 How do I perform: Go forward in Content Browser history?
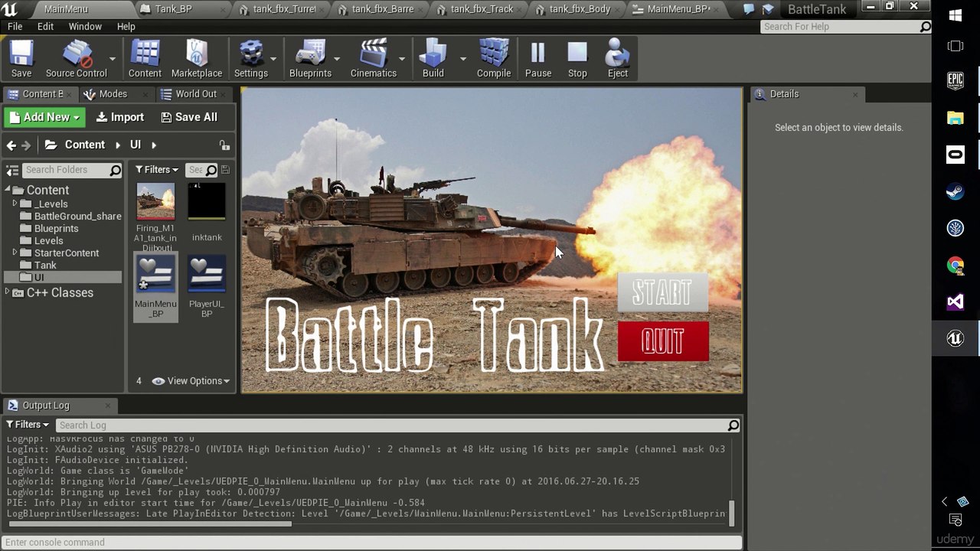(x=27, y=145)
